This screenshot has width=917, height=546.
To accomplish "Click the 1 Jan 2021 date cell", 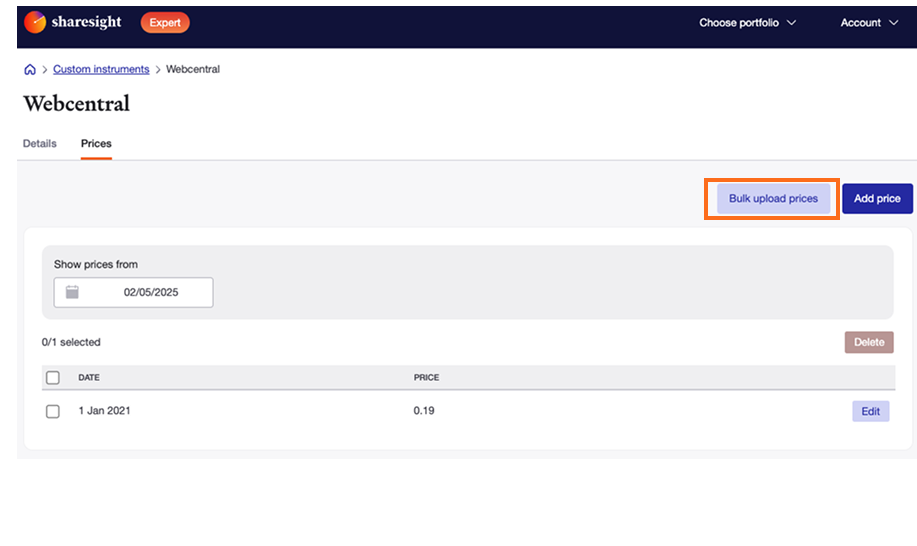I will 105,411.
